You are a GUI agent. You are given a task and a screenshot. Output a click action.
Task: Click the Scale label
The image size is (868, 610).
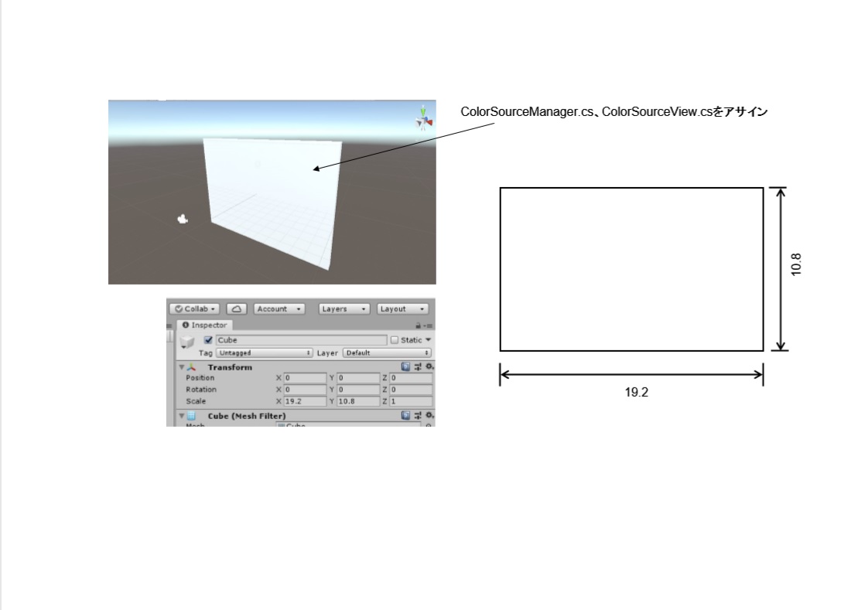(x=196, y=401)
